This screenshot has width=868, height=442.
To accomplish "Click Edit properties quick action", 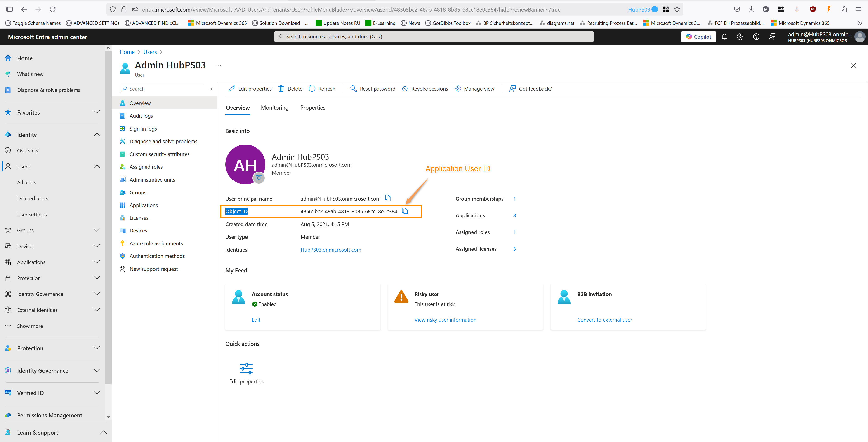I will point(246,373).
